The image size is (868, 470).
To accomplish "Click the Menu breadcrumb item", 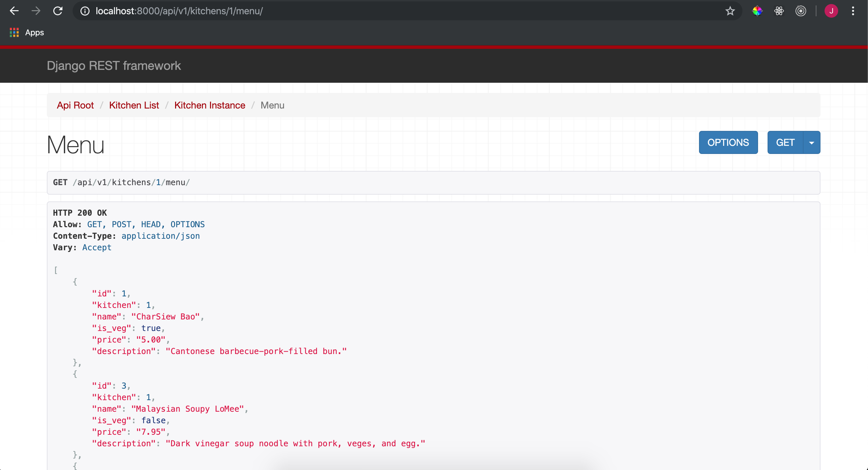I will (x=272, y=105).
